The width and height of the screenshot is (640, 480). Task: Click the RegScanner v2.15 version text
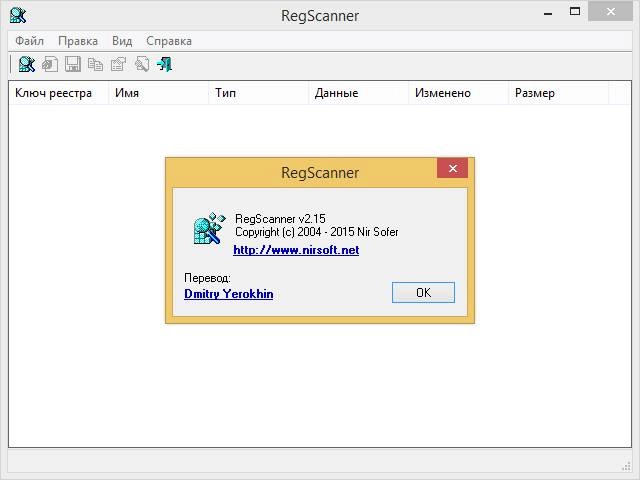tap(280, 219)
